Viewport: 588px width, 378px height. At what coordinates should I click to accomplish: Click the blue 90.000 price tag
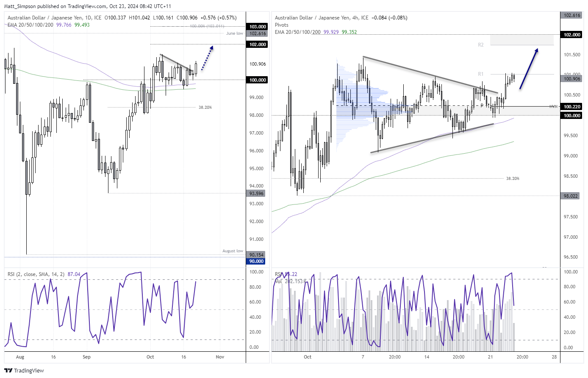(x=256, y=261)
